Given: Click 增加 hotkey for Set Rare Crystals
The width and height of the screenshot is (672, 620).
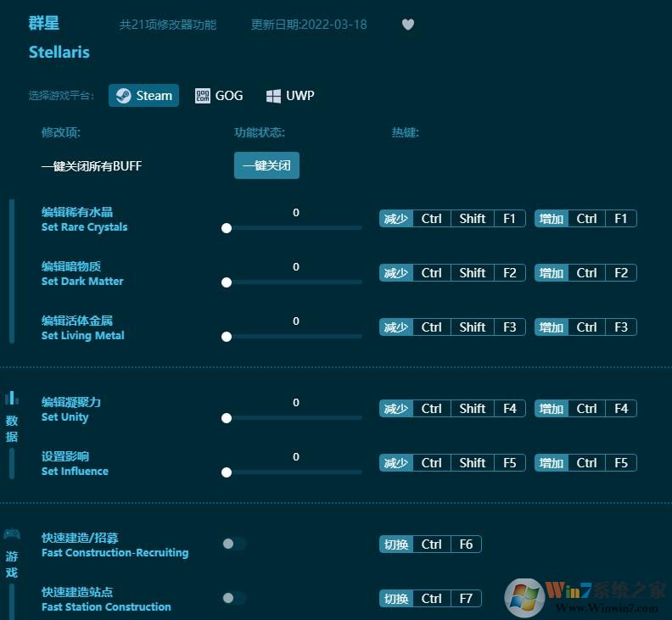Looking at the screenshot, I should tap(552, 219).
